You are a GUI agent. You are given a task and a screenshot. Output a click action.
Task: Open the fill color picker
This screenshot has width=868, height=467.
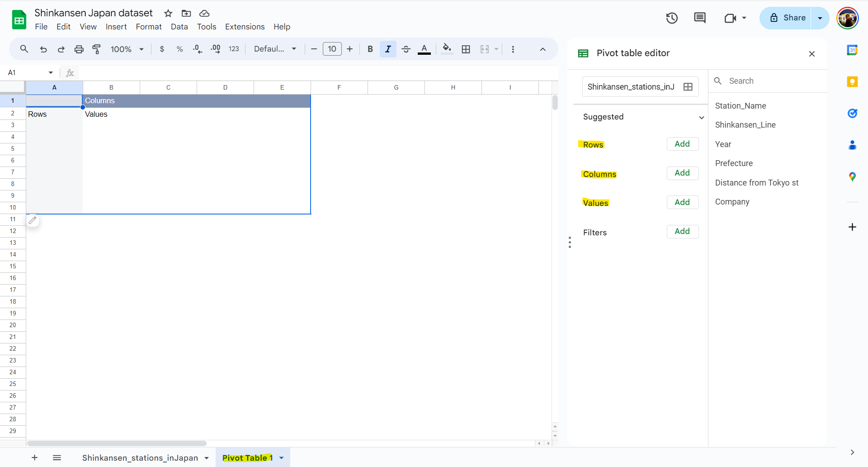pyautogui.click(x=447, y=49)
